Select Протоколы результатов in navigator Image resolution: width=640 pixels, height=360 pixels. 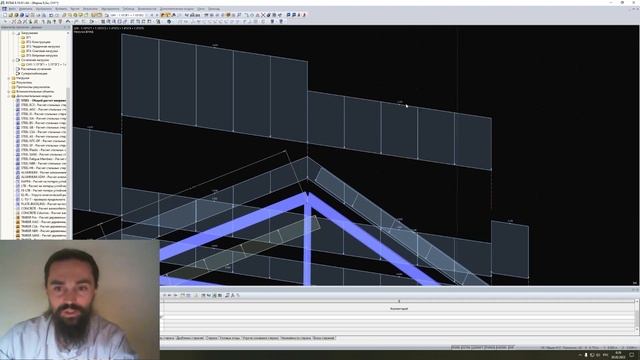[33, 87]
